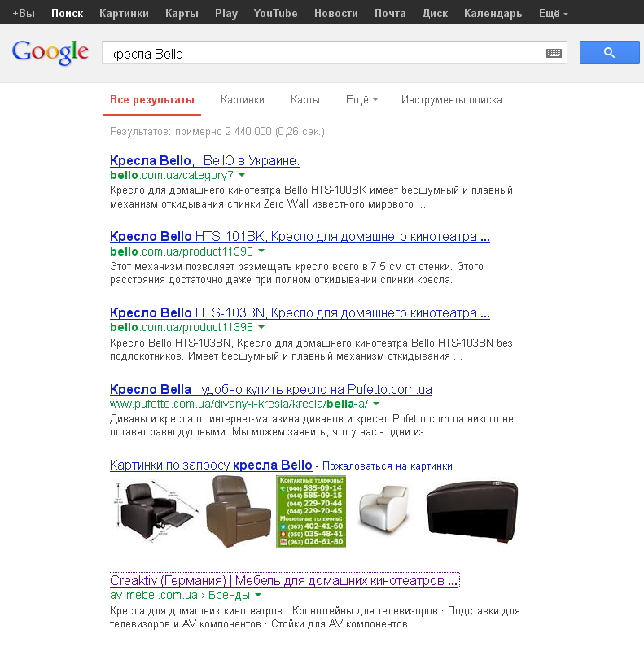644x651 pixels.
Task: Select Поиск in the top black bar
Action: pos(68,13)
